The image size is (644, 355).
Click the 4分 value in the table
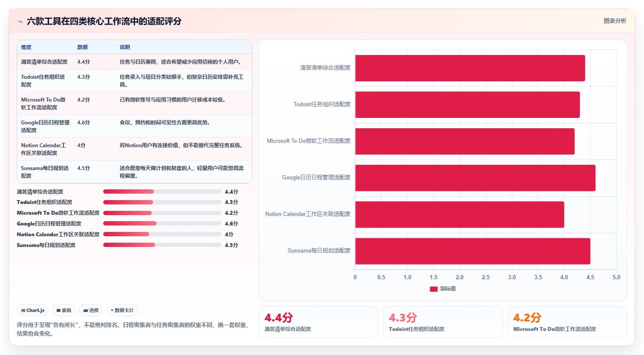click(x=81, y=145)
